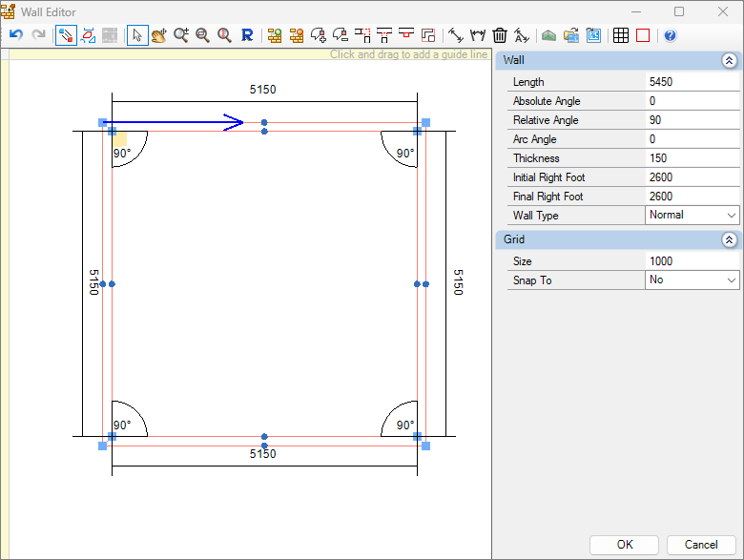
Task: Click the angle dimension icon
Action: [x=478, y=35]
